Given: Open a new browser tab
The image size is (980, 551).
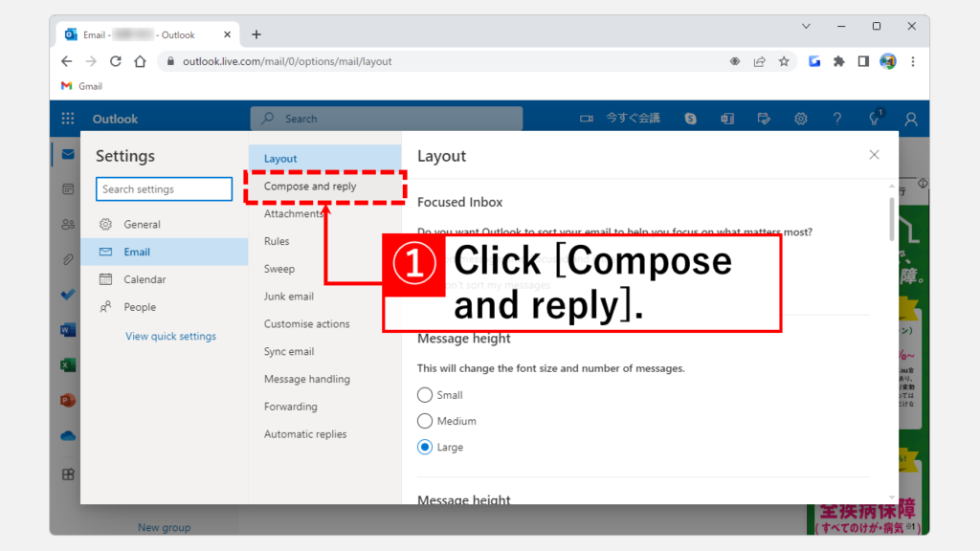Looking at the screenshot, I should 256,35.
